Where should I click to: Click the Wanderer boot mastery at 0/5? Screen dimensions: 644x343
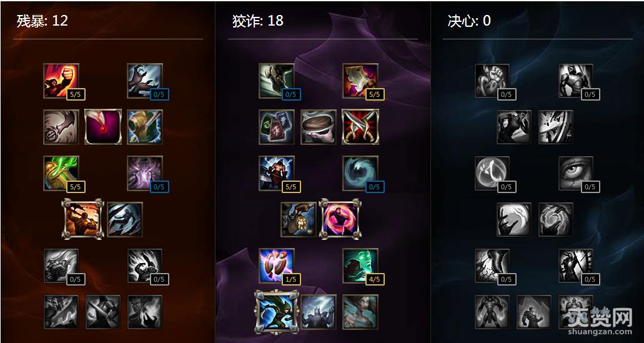click(277, 81)
